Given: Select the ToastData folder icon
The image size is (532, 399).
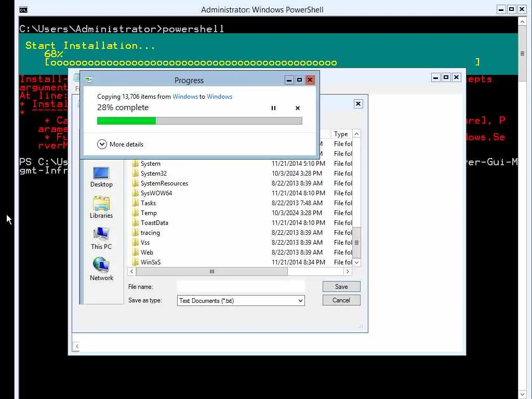Looking at the screenshot, I should coord(136,222).
